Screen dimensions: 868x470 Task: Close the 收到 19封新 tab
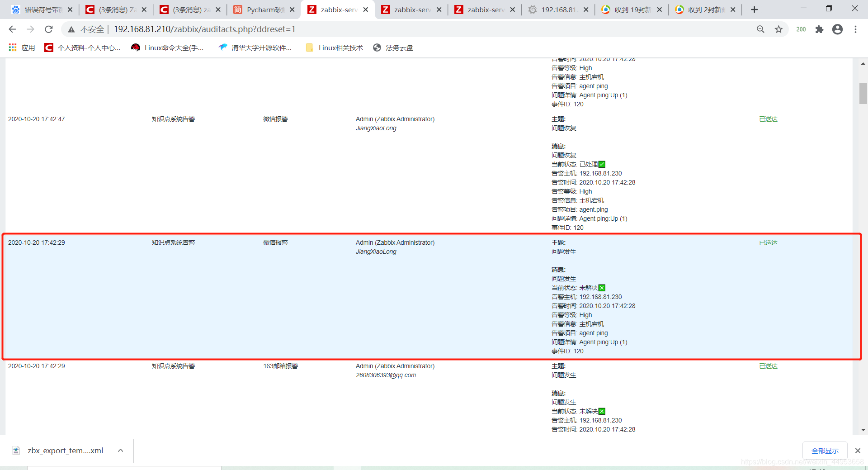(659, 9)
